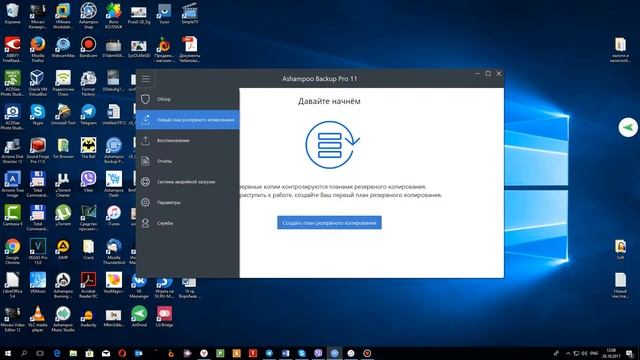Launch Microsoft Edge from the taskbar

coord(57,353)
